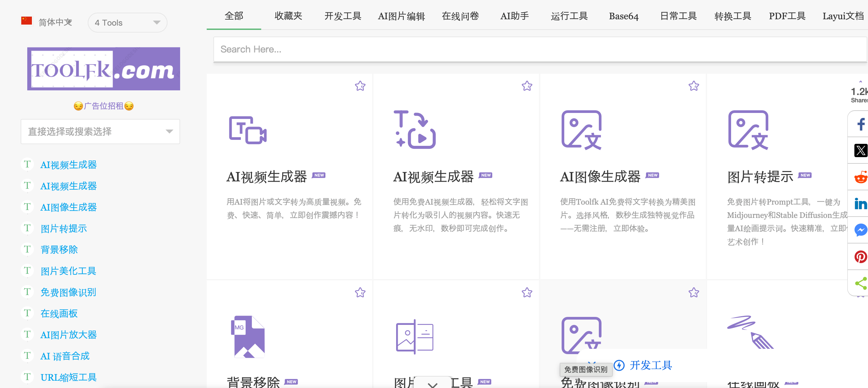This screenshot has height=388, width=868.
Task: Expand the 直接选择或搜索选择 selector
Action: 100,132
